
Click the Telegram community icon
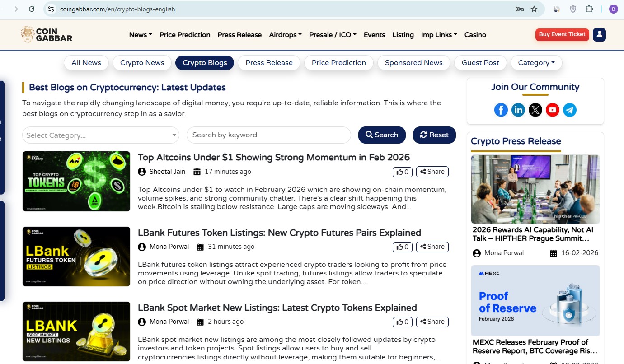tap(570, 110)
